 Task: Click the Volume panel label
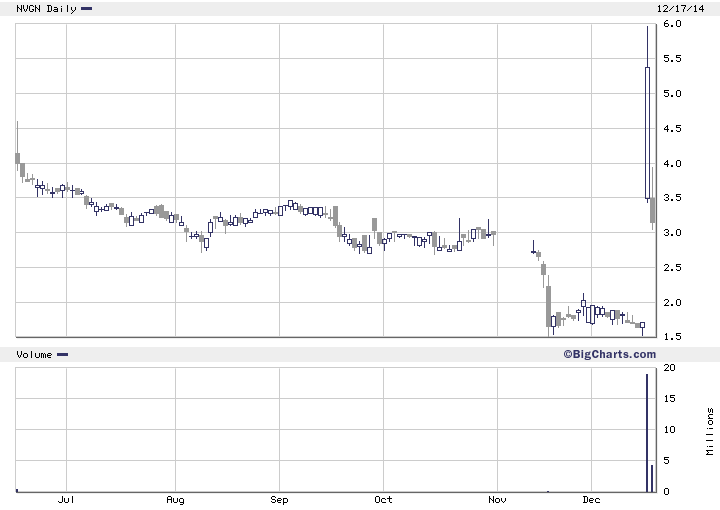[34, 354]
